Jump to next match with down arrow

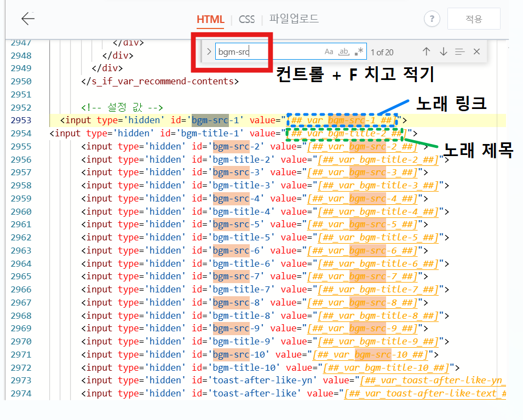(x=443, y=51)
